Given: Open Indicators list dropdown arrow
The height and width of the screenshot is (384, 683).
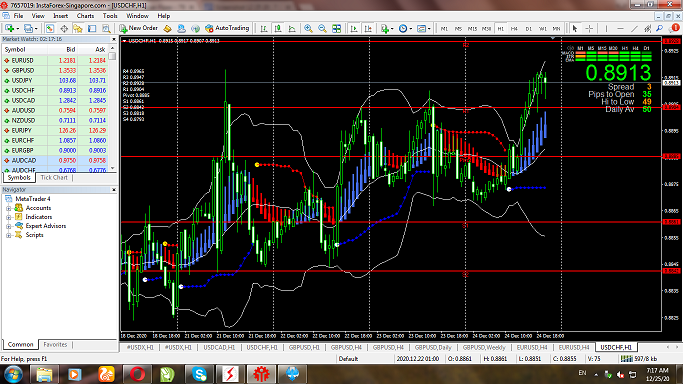Looking at the screenshot, I should [x=392, y=29].
